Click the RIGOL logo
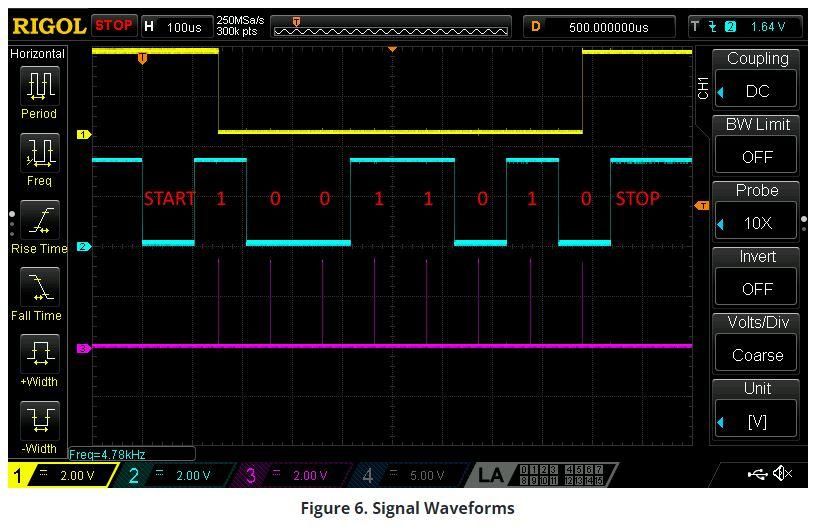 49,26
